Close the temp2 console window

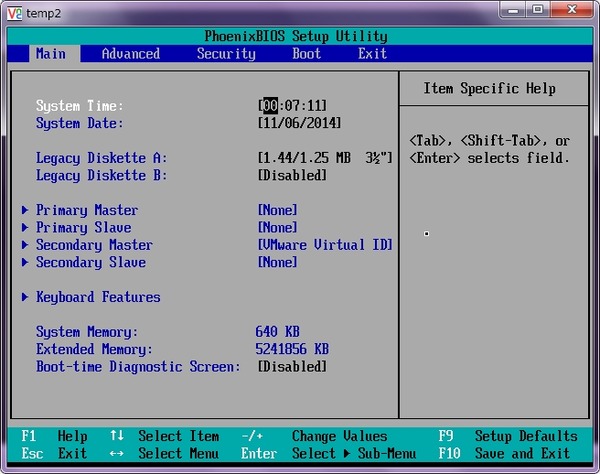(572, 10)
